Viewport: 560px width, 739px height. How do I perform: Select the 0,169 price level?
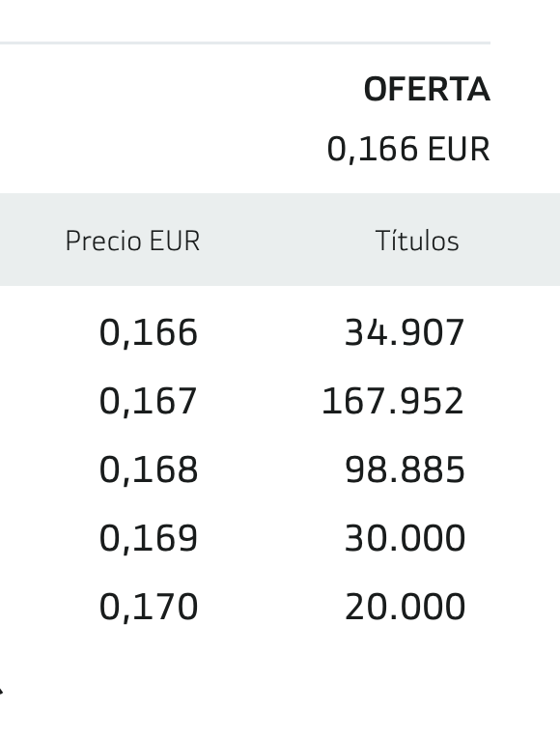148,539
